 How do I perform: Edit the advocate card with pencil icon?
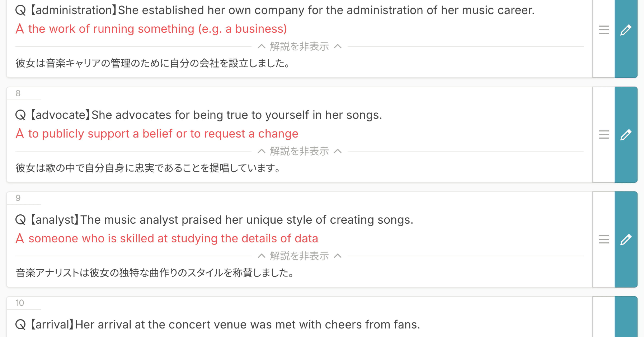(626, 135)
